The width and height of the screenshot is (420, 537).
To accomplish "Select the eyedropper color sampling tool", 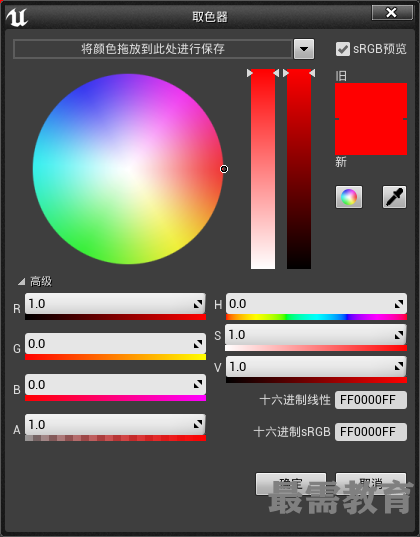I will coord(394,197).
